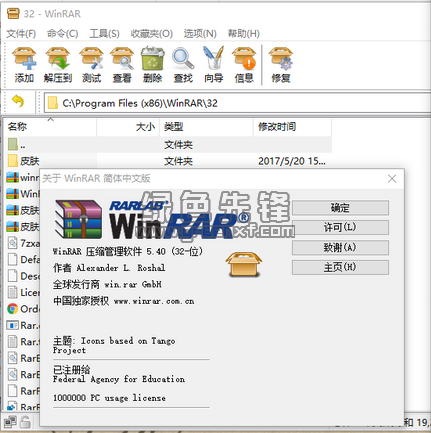Sort by 大小 column header

click(128, 127)
